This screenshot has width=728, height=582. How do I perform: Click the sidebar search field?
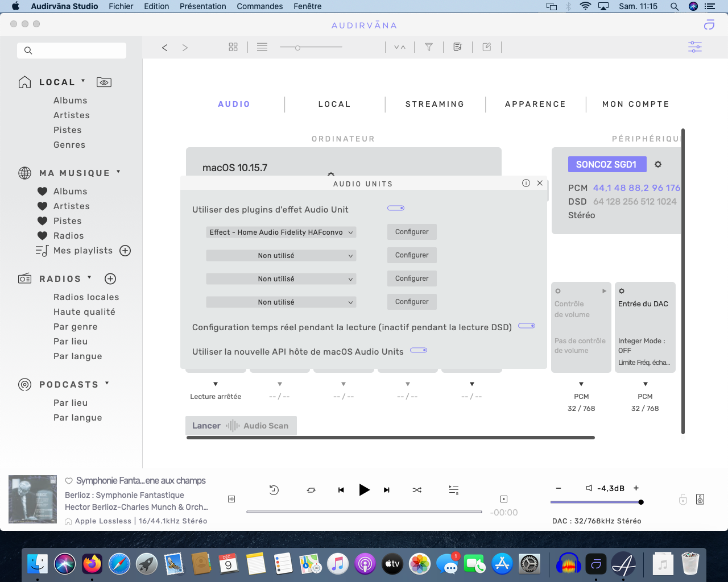tap(72, 51)
